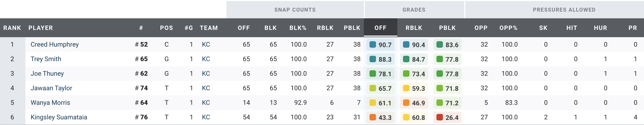Sort by the OPP% column header
644x125 pixels.
[508, 28]
